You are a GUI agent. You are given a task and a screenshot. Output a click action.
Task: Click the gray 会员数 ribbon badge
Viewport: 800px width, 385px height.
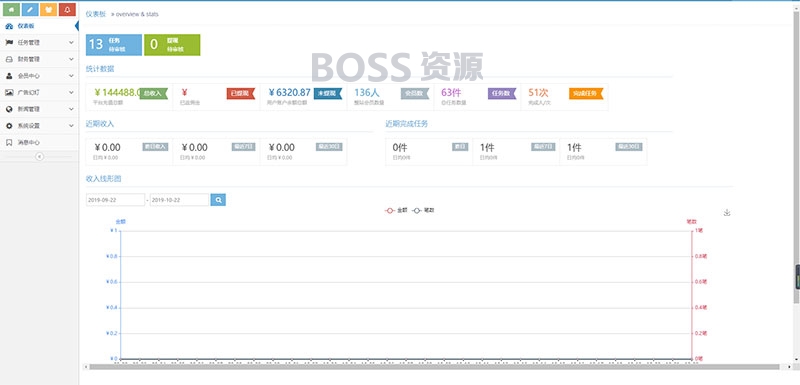pyautogui.click(x=415, y=93)
